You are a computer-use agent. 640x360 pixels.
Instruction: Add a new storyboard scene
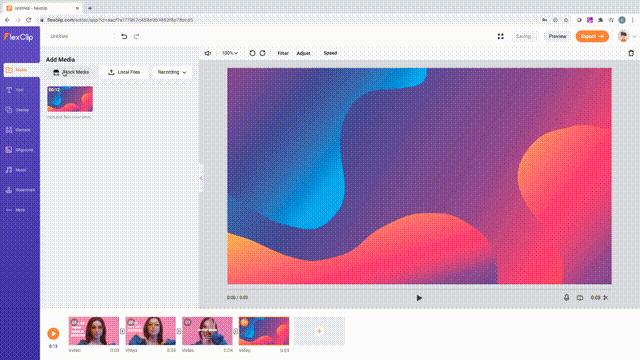319,331
